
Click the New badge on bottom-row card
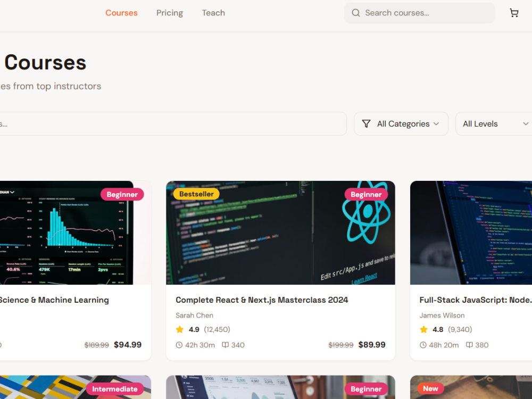pyautogui.click(x=430, y=388)
